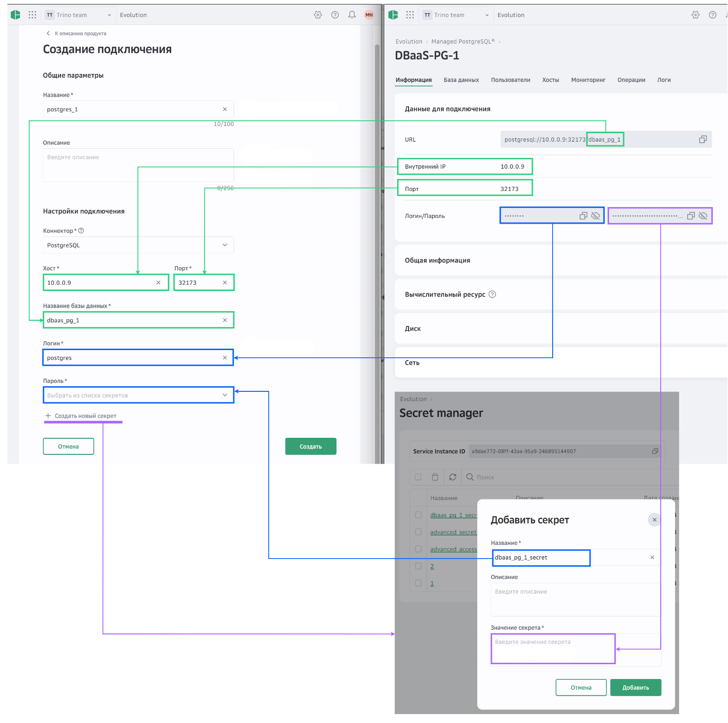The image size is (728, 723).
Task: Refresh the secrets list in Secret manager
Action: [x=453, y=477]
